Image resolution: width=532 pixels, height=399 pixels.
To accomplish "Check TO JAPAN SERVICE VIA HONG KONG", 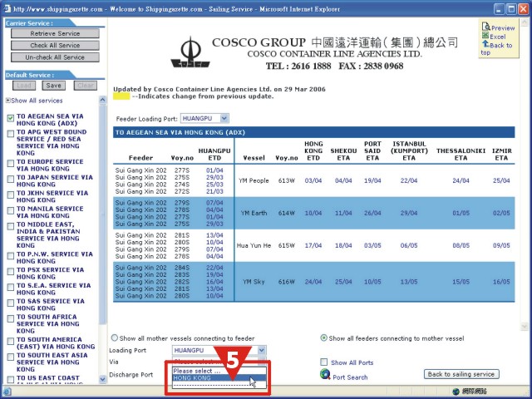I will click(11, 180).
